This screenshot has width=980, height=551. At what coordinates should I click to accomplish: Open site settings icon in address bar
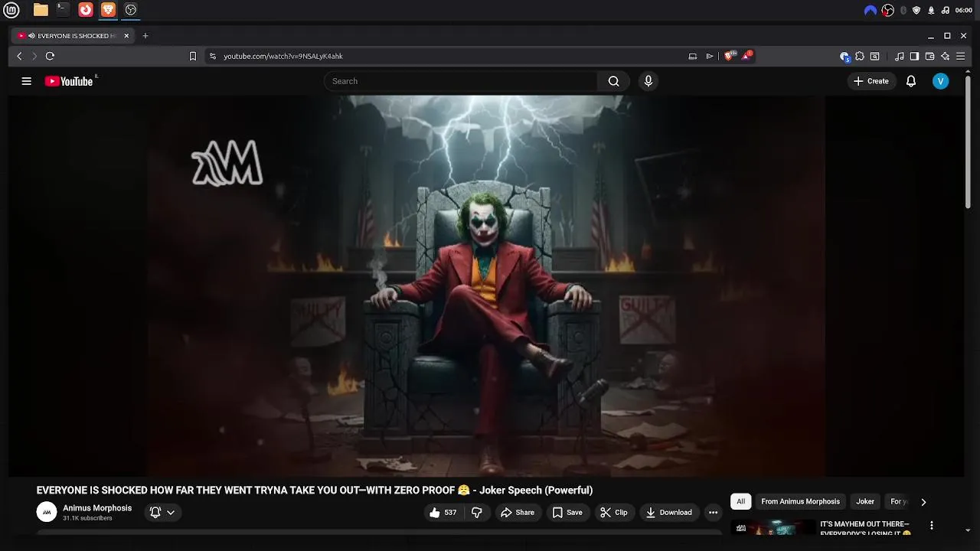213,56
